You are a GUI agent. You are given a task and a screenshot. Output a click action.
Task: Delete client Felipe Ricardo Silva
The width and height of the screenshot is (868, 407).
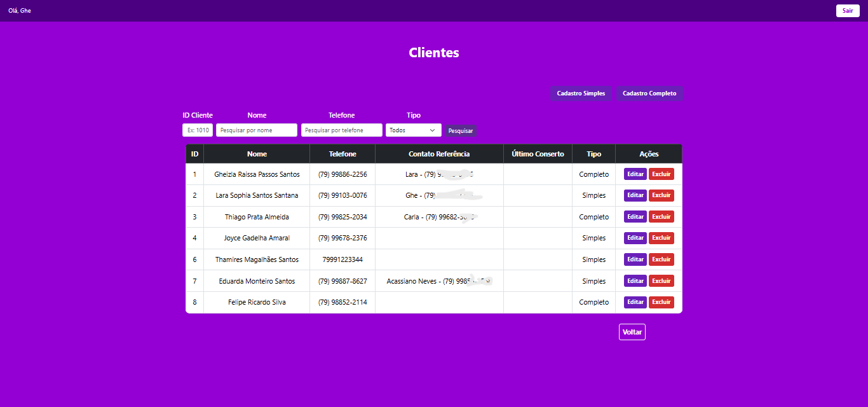(661, 302)
